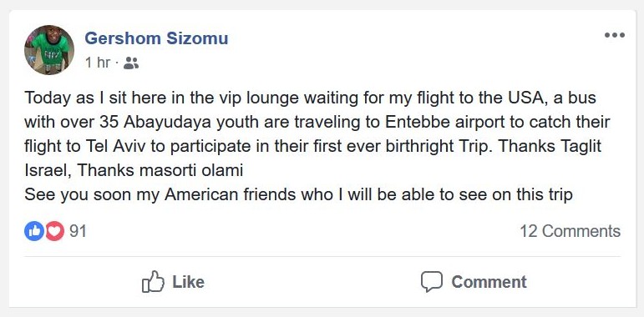Show who reacted via the 91 count
644x317 pixels.
[x=78, y=231]
